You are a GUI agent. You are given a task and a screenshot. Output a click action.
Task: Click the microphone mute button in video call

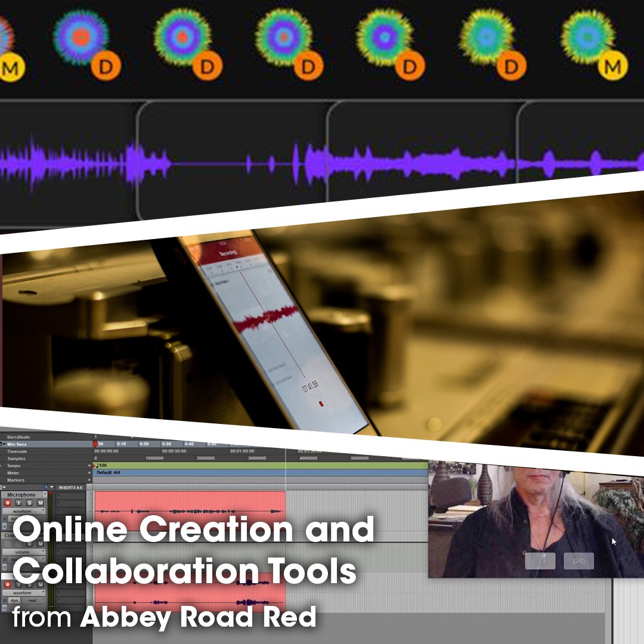point(540,561)
